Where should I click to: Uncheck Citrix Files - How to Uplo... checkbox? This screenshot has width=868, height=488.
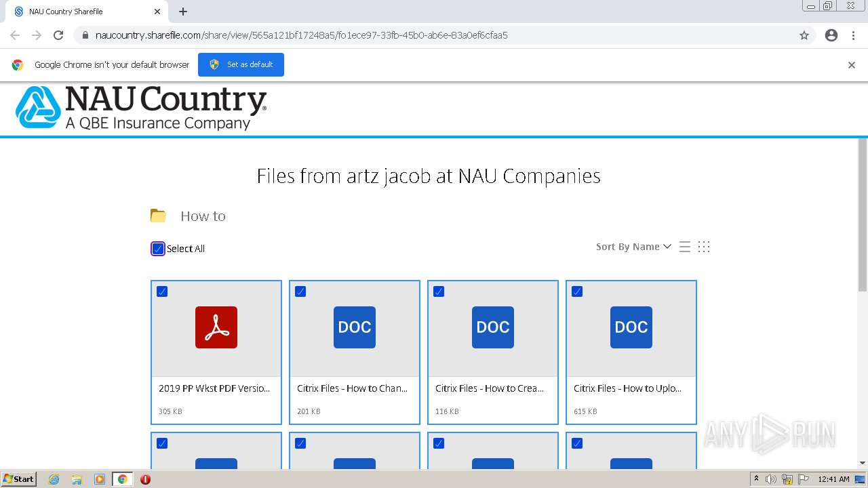coord(577,291)
